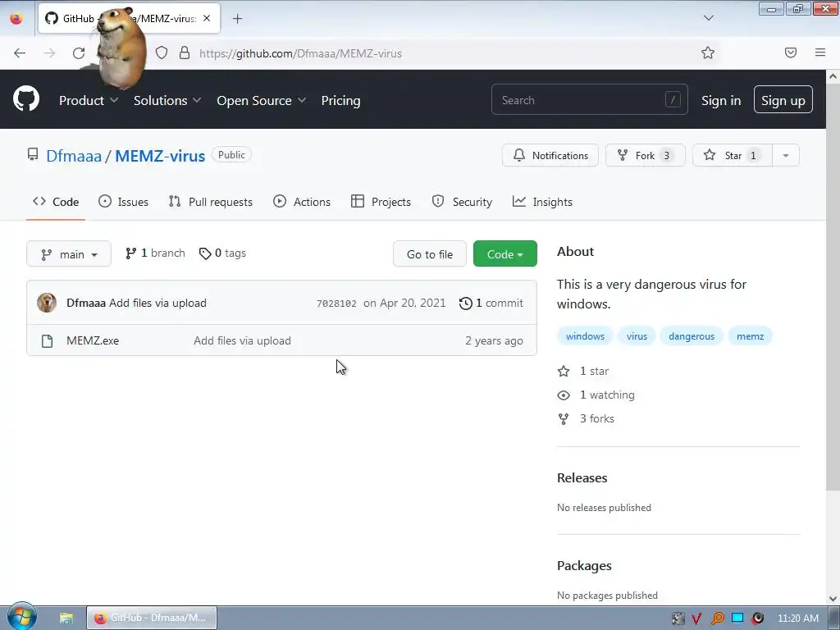View 1 commit history link
840x630 pixels.
tap(491, 304)
